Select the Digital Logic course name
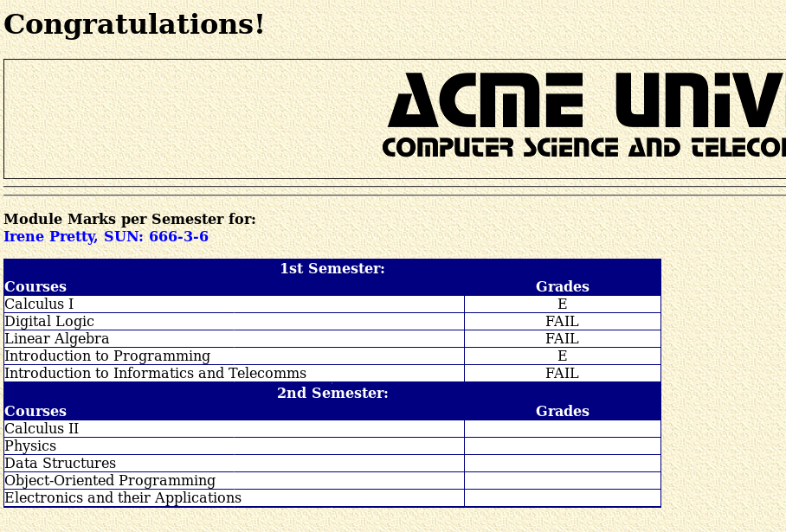 [x=49, y=322]
